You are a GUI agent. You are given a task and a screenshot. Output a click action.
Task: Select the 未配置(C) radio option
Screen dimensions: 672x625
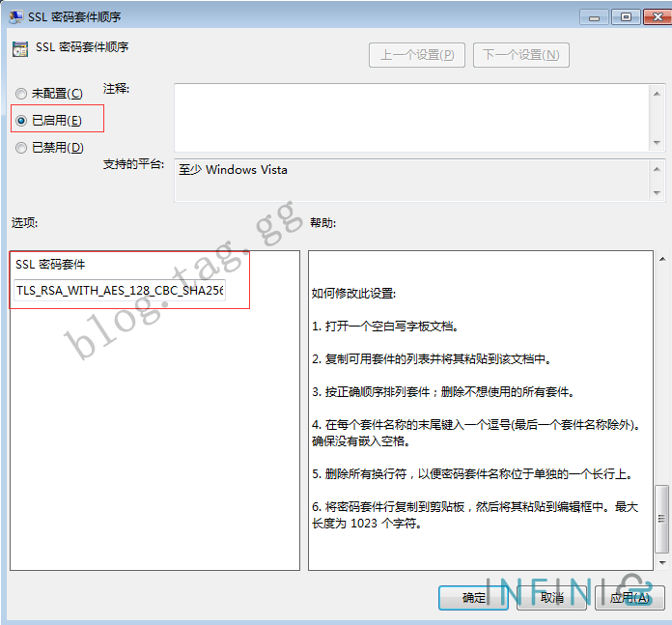click(21, 94)
